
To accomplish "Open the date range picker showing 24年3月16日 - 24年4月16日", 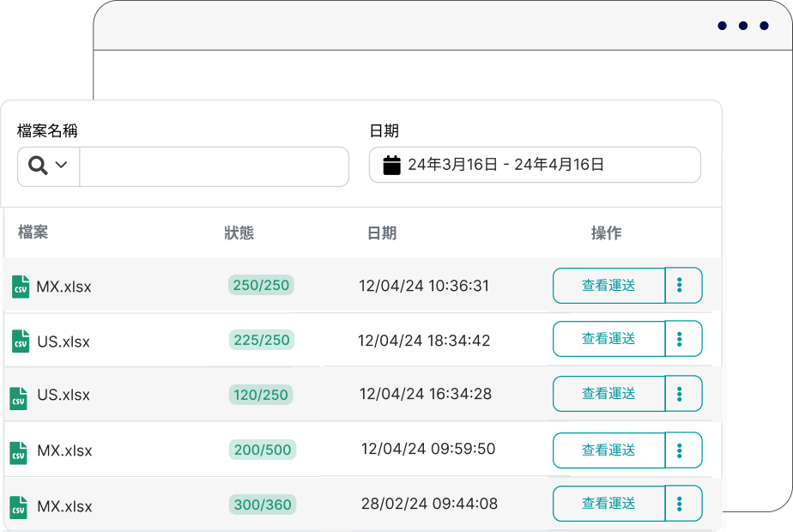I will coord(532,165).
